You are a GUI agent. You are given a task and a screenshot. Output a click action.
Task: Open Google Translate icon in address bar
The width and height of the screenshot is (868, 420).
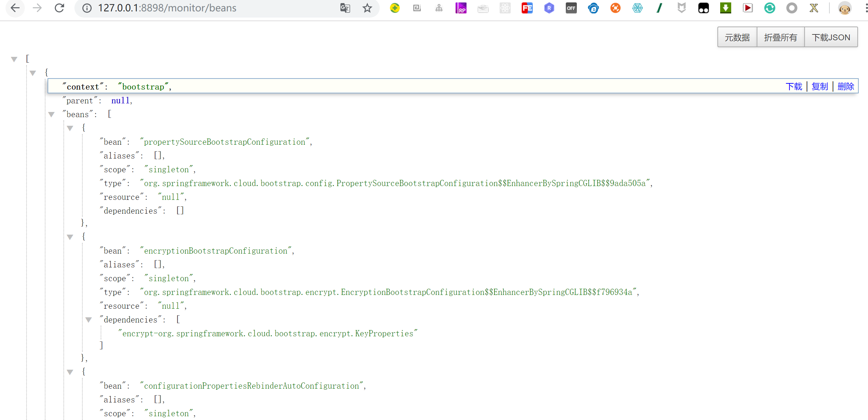coord(345,8)
